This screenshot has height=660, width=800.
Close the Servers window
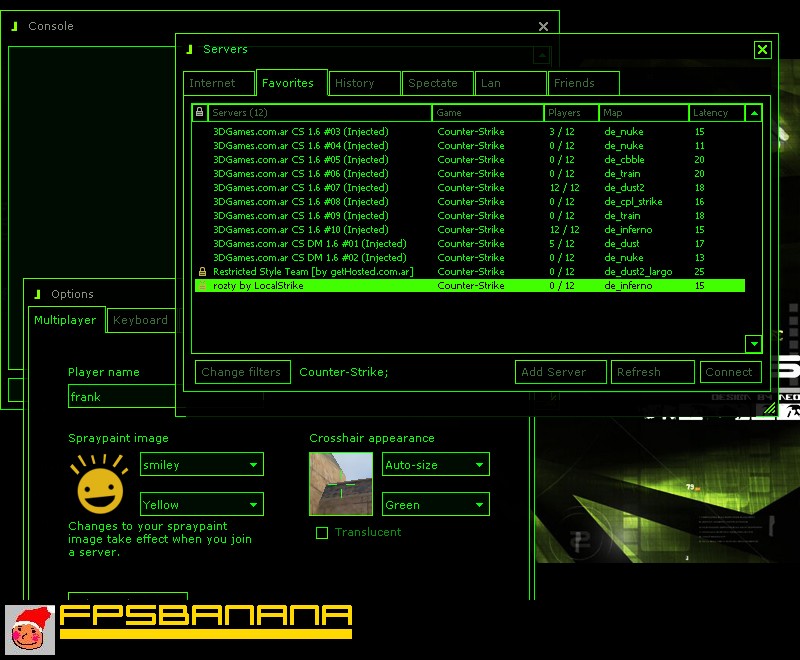pos(762,49)
